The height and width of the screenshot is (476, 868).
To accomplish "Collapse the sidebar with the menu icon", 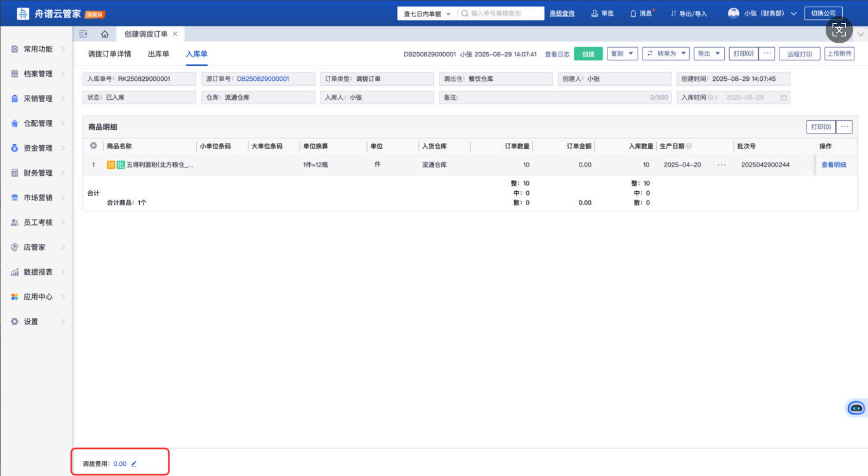I will [83, 34].
